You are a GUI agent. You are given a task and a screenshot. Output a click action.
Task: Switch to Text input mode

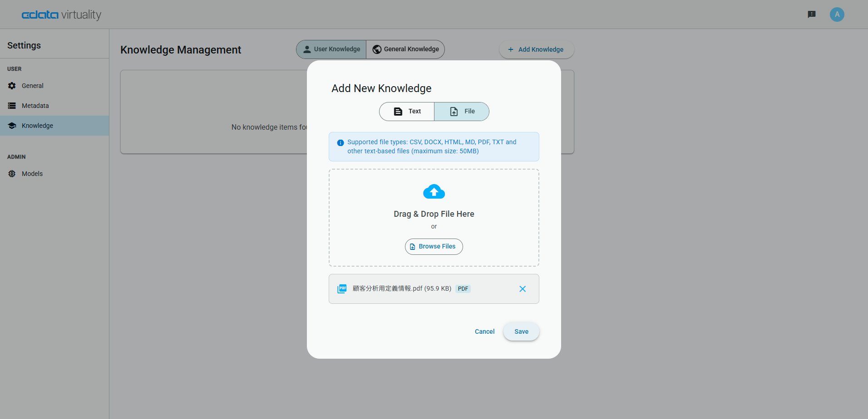(407, 112)
